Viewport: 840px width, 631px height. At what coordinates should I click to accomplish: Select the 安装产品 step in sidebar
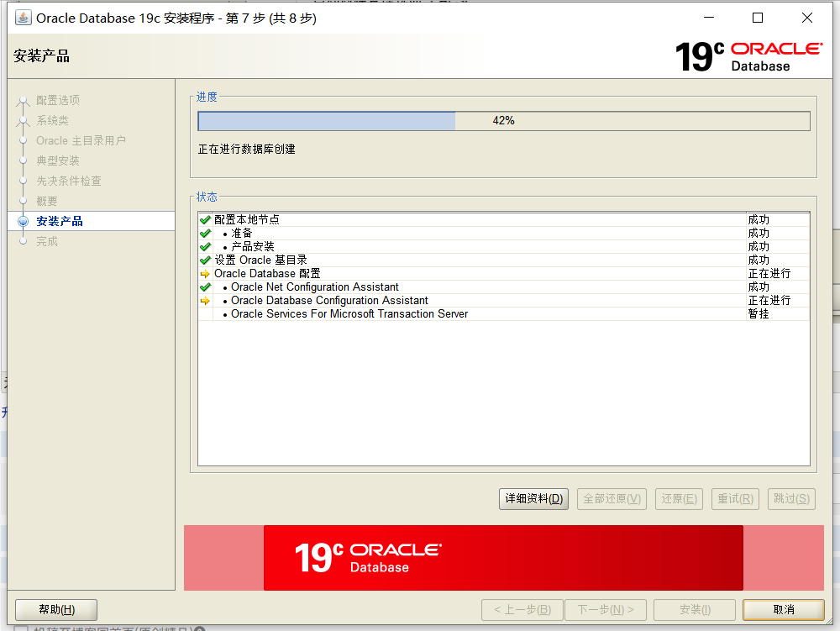[60, 221]
